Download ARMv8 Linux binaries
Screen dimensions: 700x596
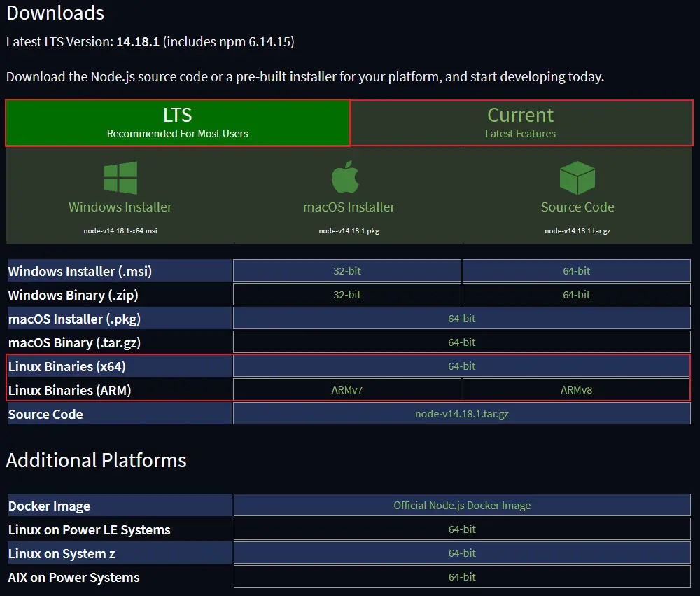click(x=576, y=390)
